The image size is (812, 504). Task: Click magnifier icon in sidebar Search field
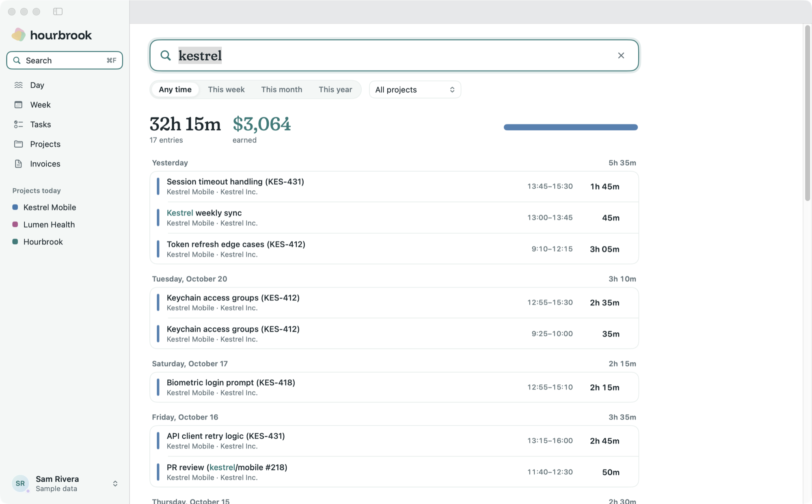(x=17, y=60)
